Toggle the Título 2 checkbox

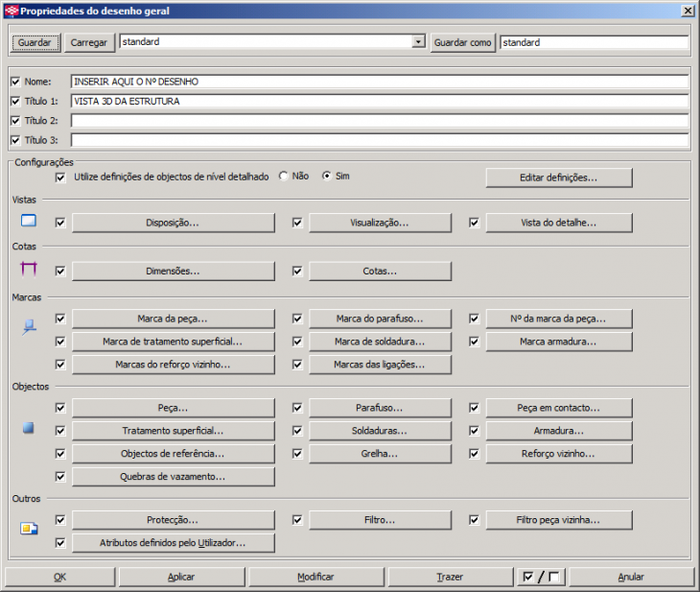point(15,121)
